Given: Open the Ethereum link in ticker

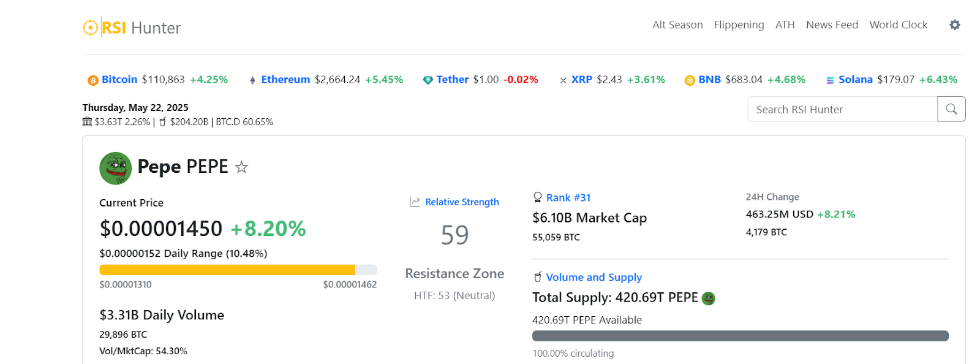Looking at the screenshot, I should click(x=285, y=80).
